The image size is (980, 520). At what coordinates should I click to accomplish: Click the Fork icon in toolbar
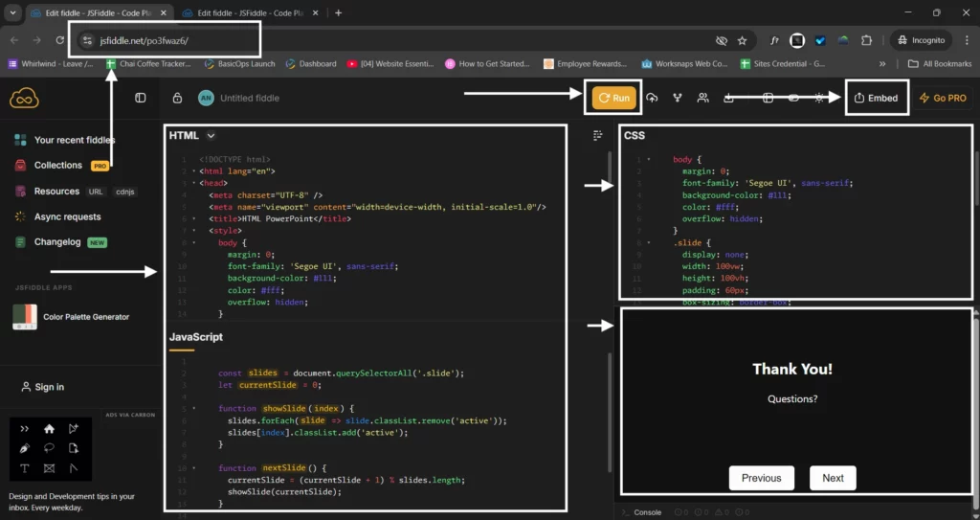pyautogui.click(x=679, y=98)
